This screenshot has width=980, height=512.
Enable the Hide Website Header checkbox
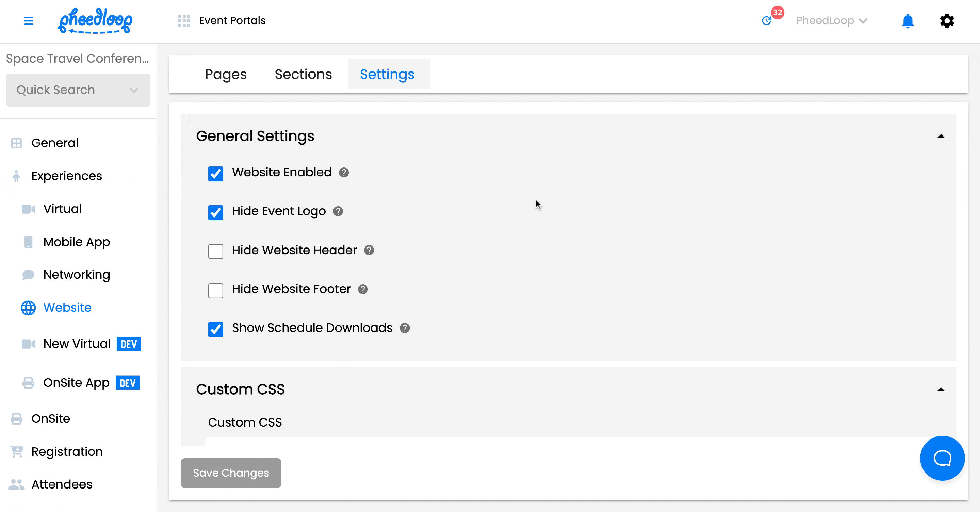click(x=216, y=251)
